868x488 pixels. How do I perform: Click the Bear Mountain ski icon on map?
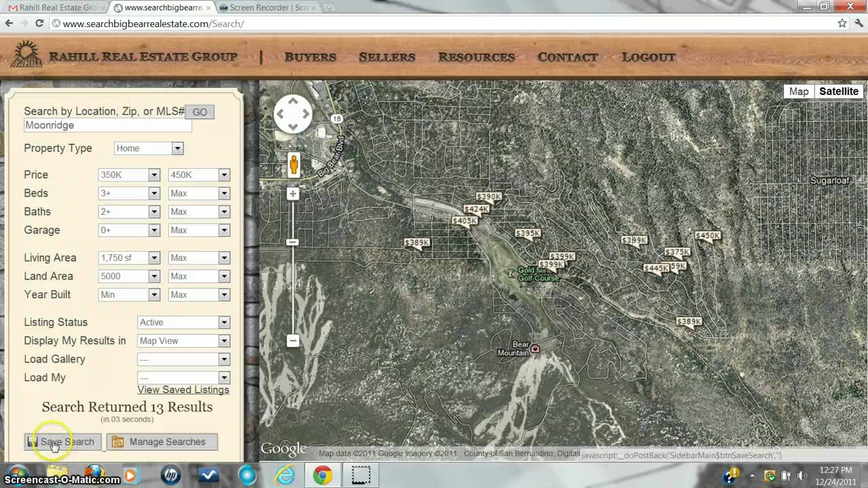(535, 348)
